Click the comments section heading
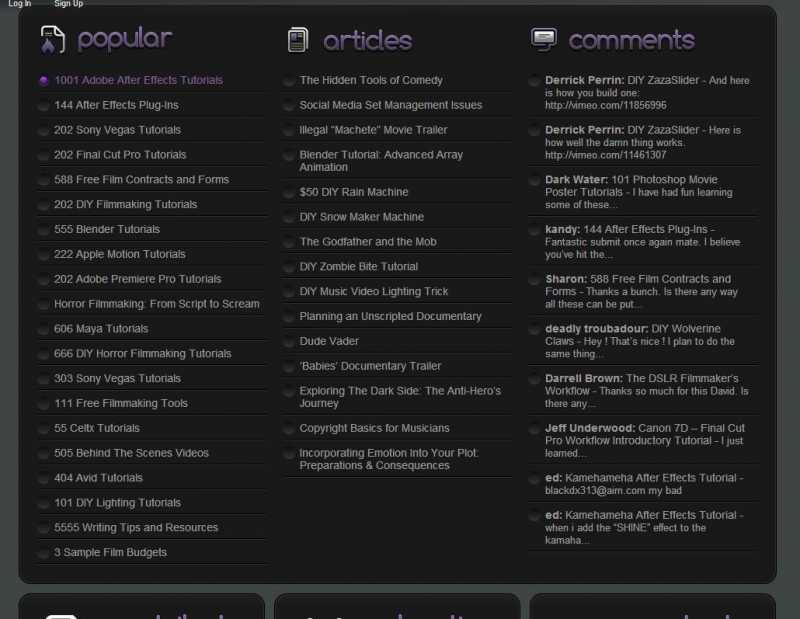 point(632,40)
